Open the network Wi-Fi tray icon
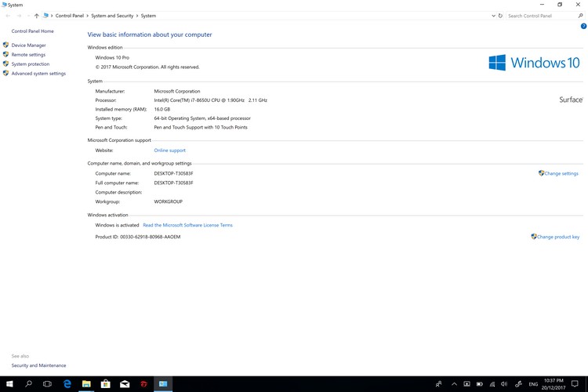The height and width of the screenshot is (392, 588). (x=492, y=383)
